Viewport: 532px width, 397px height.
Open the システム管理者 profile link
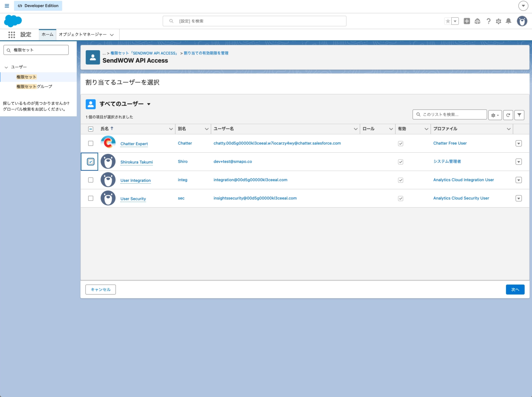(x=447, y=161)
